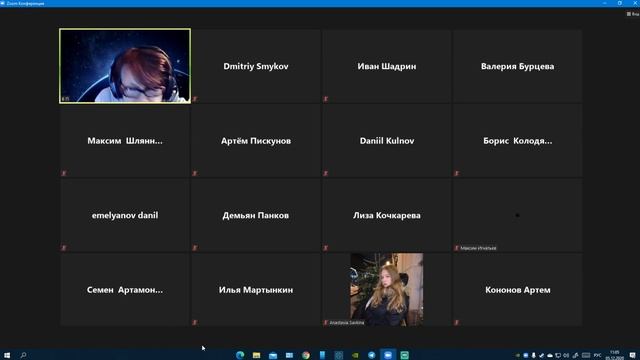Viewport: 640px width, 360px height.
Task: Click muted mic icon on Артём Пискунов tile
Action: [x=195, y=173]
